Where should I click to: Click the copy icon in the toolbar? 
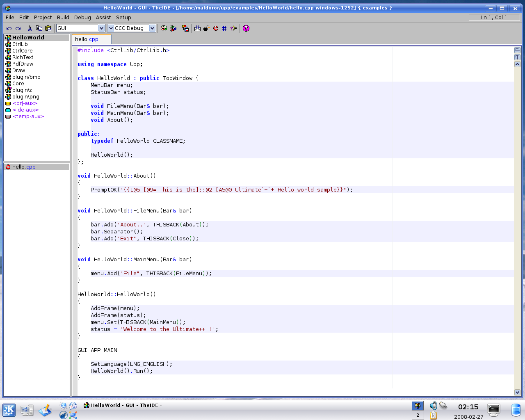coord(39,28)
